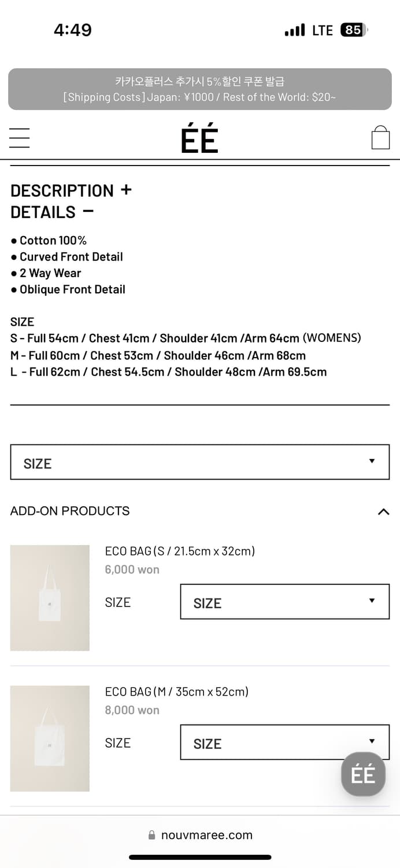Viewport: 400px width, 868px height.
Task: Tap the battery indicator in status bar
Action: point(354,30)
